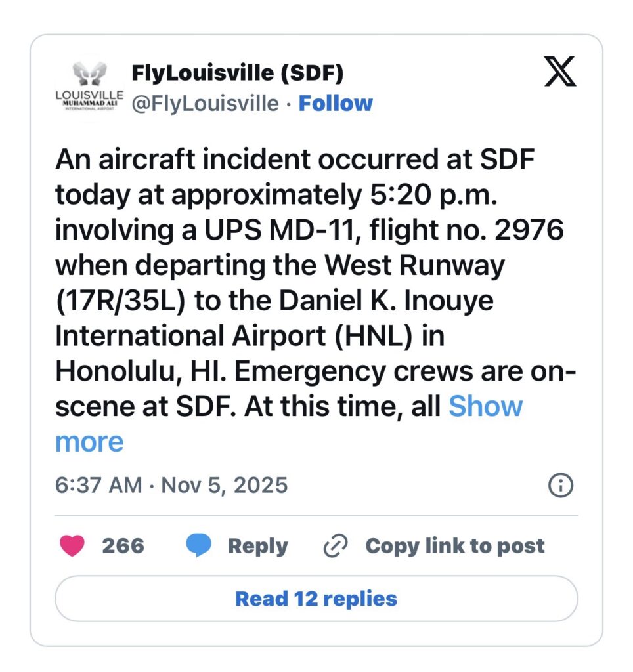Open the FlyLouisville (SDF) display name
This screenshot has width=633, height=672.
tap(238, 74)
